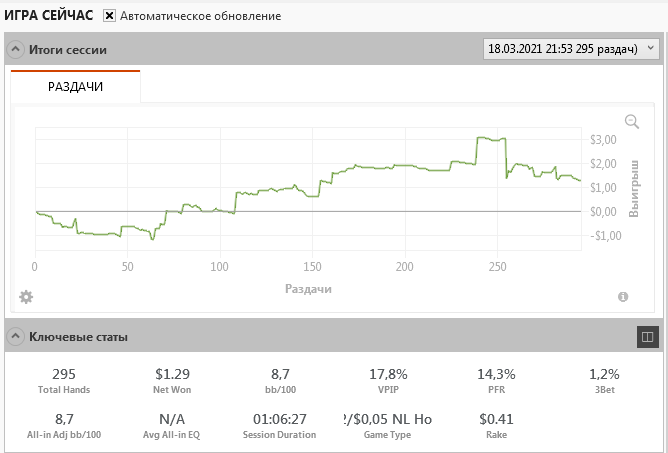Click the Avg All-in EQ stat
Screen dimensions: 668x453
tap(172, 419)
